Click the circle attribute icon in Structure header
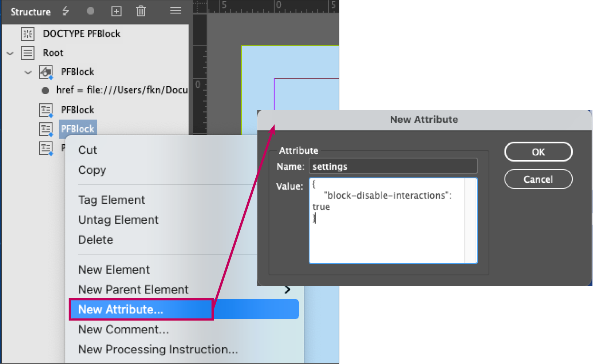The width and height of the screenshot is (607, 364). tap(91, 11)
